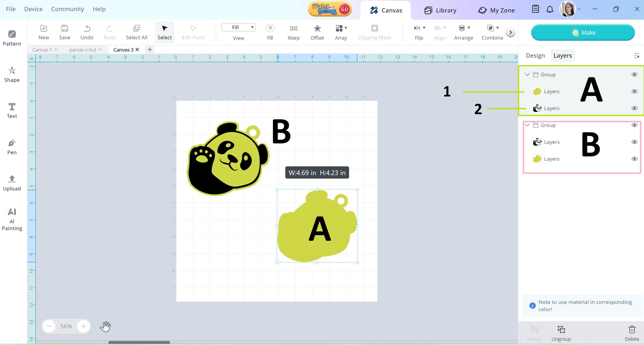Open the Community menu
This screenshot has width=644, height=345.
point(67,9)
